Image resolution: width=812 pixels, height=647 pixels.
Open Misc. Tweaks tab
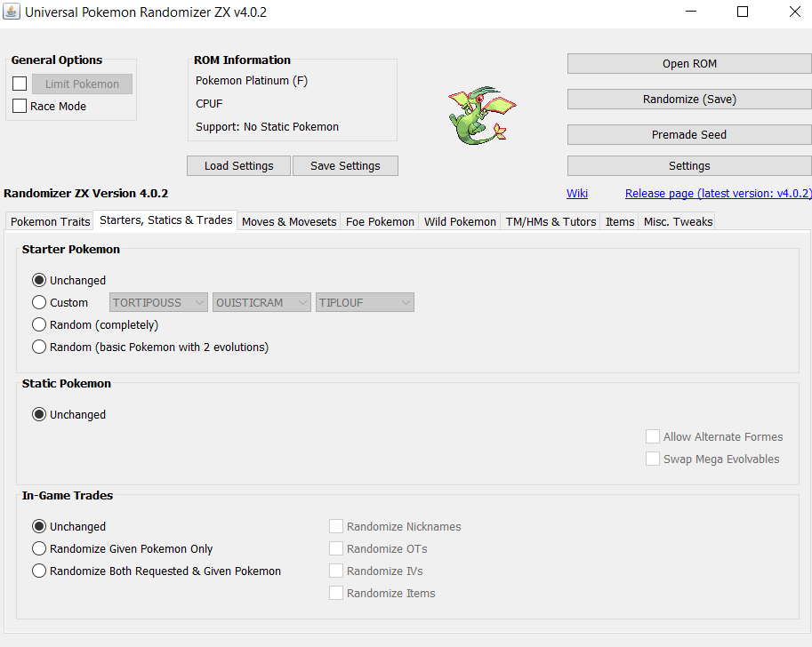(x=678, y=221)
